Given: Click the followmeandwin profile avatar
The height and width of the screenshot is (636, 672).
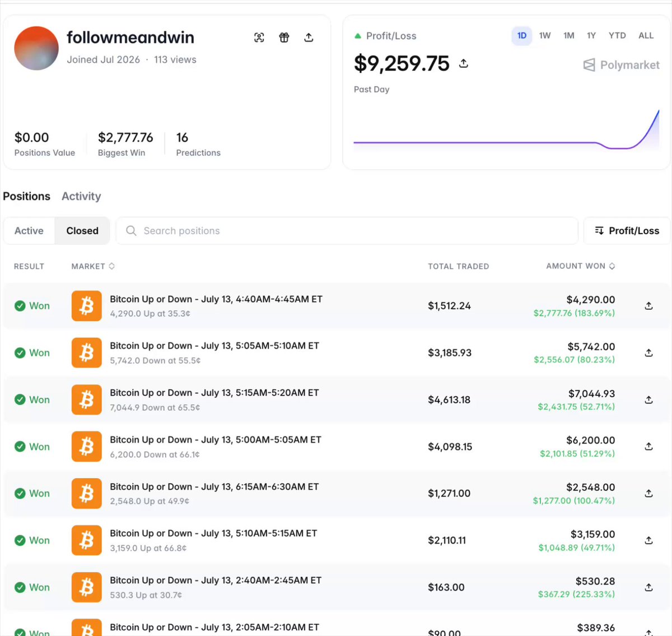Looking at the screenshot, I should point(36,48).
